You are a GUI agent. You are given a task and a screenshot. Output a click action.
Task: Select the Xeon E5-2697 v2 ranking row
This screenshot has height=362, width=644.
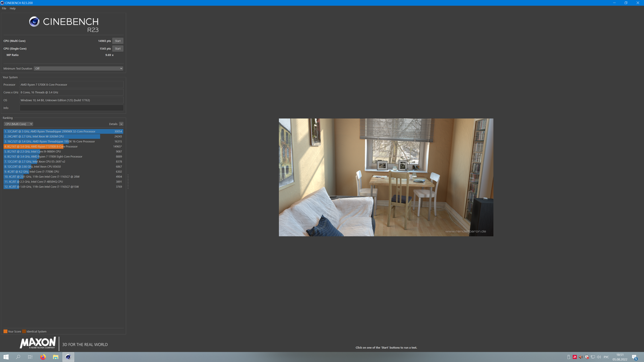[63, 161]
